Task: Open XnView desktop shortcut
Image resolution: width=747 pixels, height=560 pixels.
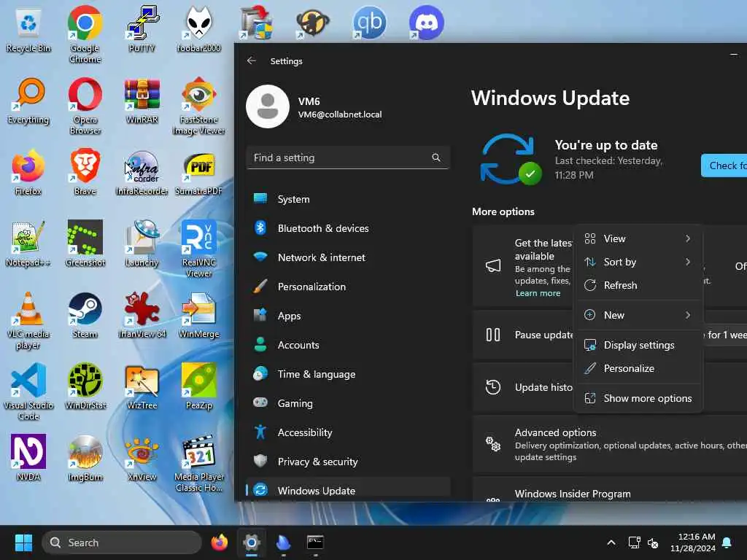Action: [142, 458]
